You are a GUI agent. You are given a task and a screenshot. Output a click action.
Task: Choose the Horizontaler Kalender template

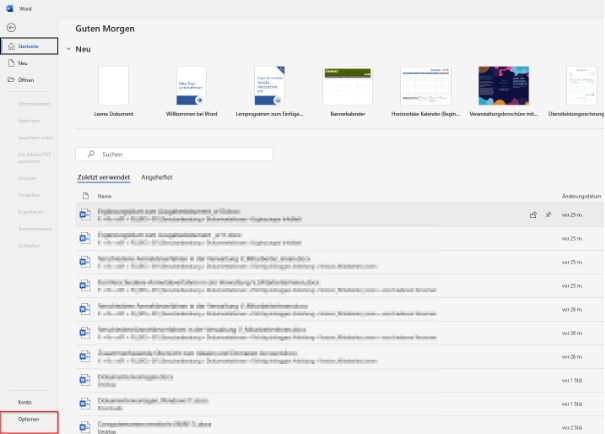[x=426, y=91]
